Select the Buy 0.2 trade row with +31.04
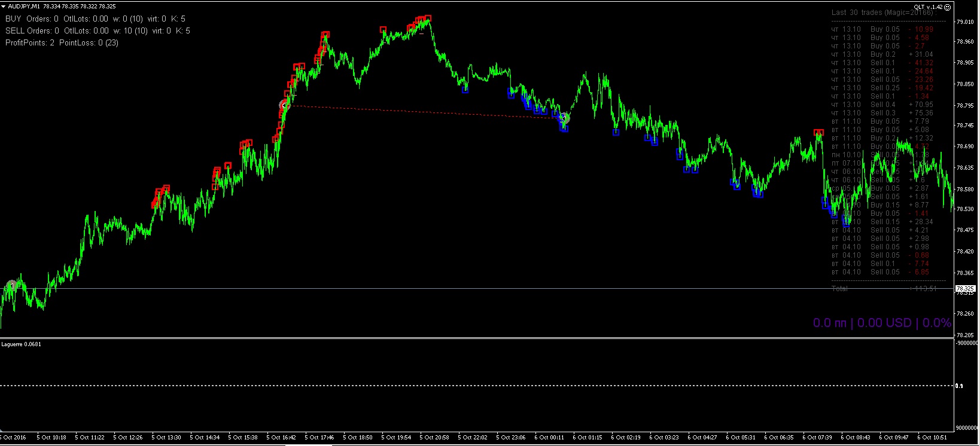This screenshot has width=980, height=446. coord(882,54)
